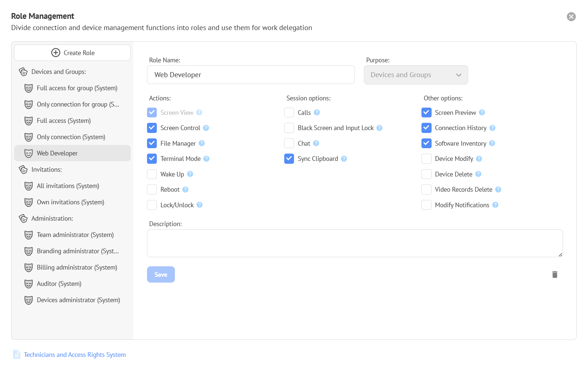The image size is (588, 371).
Task: Click the plus icon in Create Role
Action: (x=56, y=53)
